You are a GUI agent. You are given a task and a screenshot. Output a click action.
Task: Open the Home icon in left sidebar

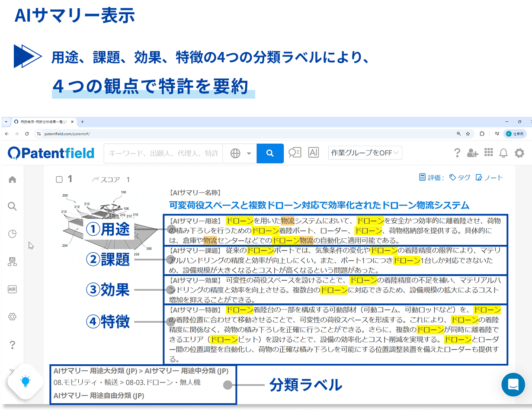pos(12,179)
